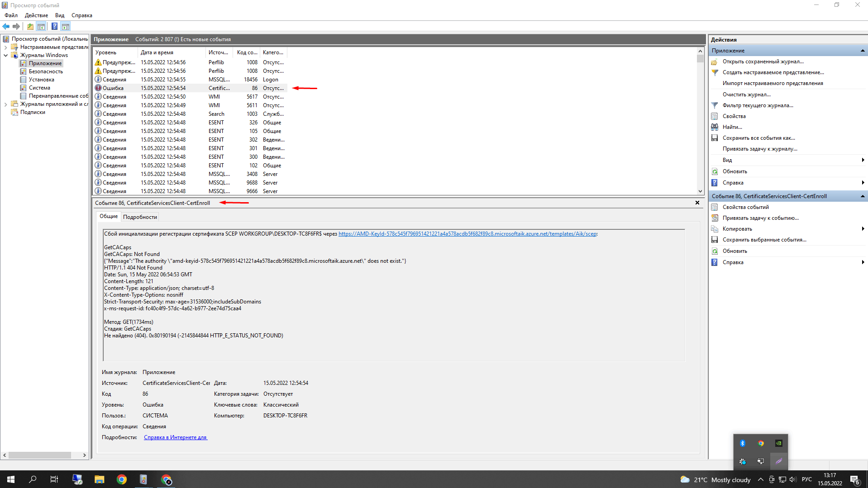Toggle the action pane toolbar icon
Image resolution: width=868 pixels, height=488 pixels.
coord(66,26)
